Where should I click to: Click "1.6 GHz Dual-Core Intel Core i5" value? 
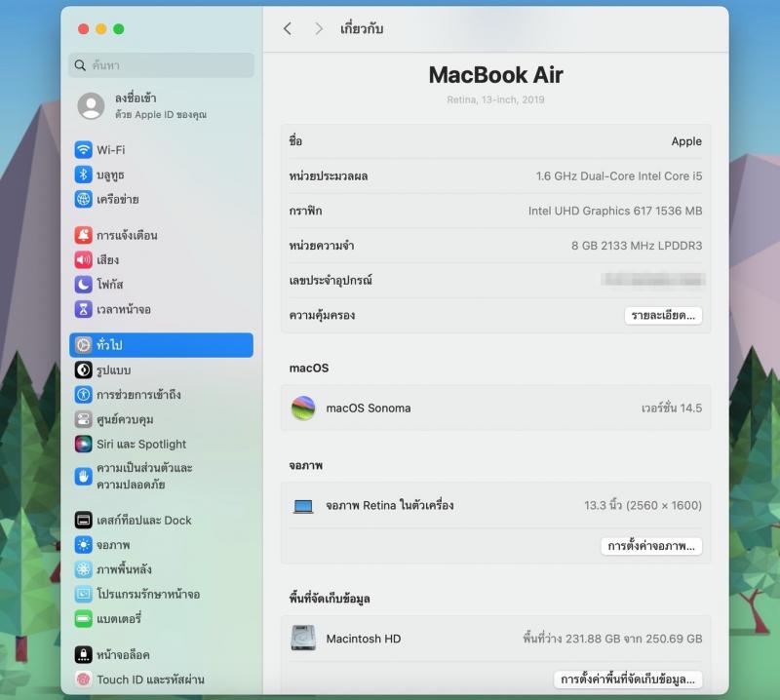click(x=619, y=176)
